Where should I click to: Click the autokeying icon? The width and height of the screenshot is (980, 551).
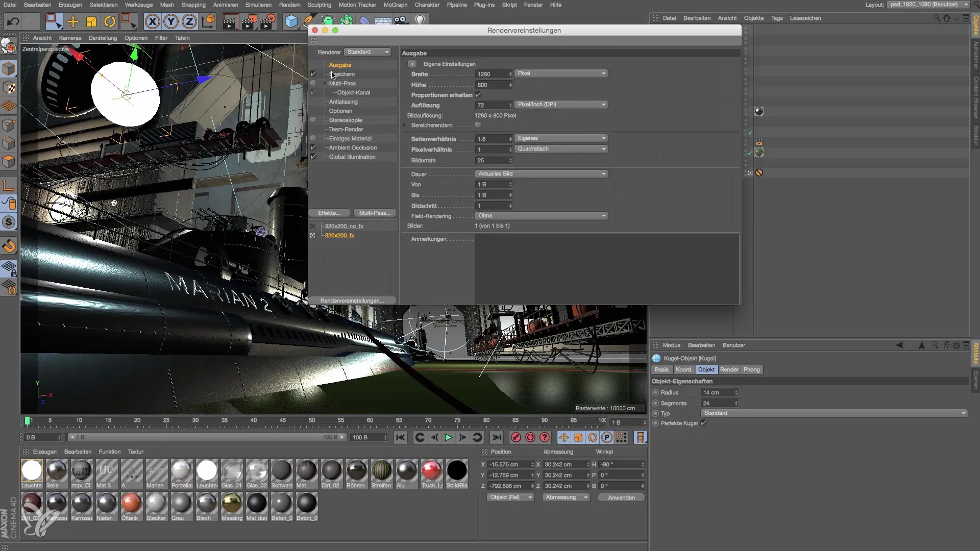(x=530, y=437)
